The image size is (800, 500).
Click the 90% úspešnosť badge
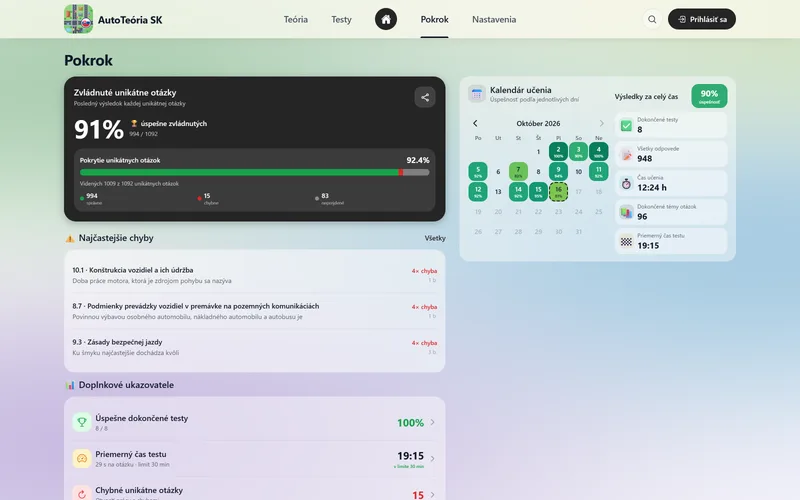coord(709,96)
